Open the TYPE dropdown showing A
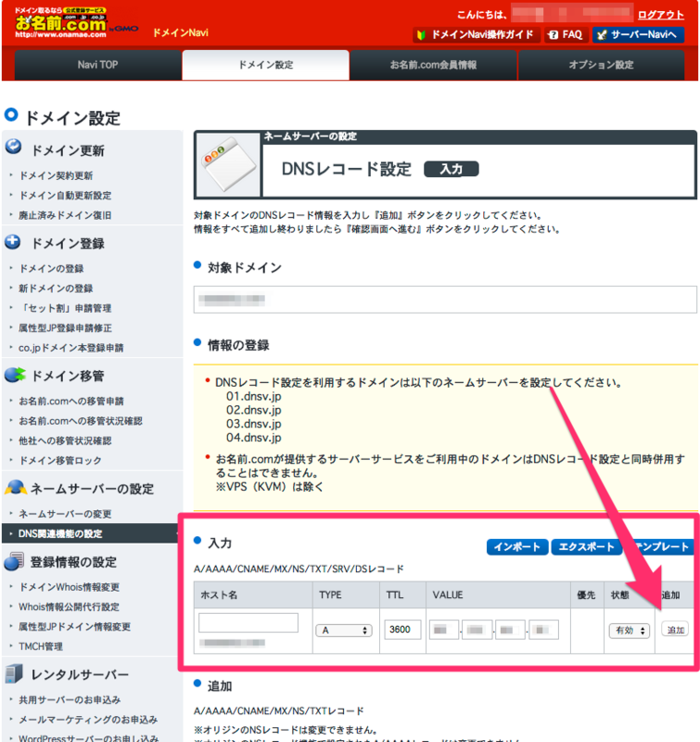700x742 pixels. click(344, 631)
